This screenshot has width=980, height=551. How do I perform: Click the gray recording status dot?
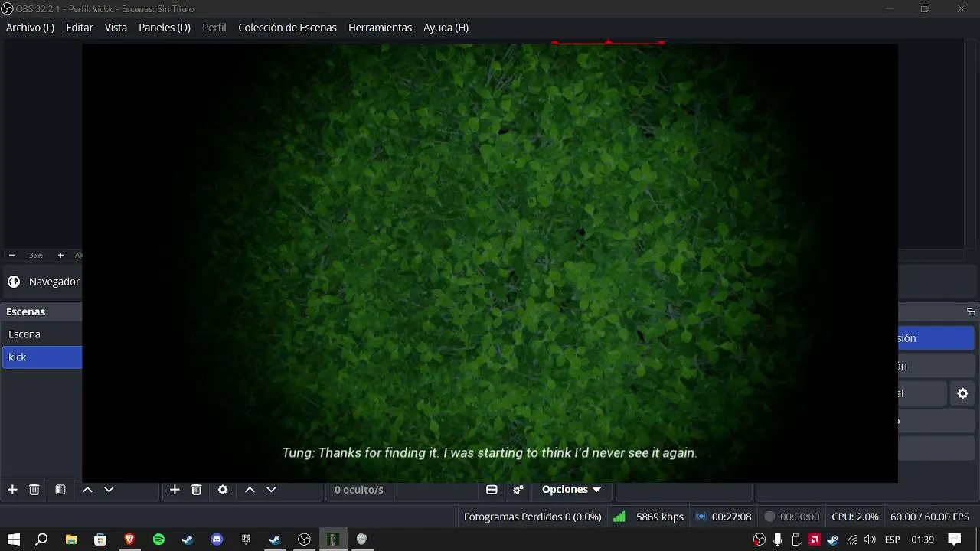click(x=769, y=517)
